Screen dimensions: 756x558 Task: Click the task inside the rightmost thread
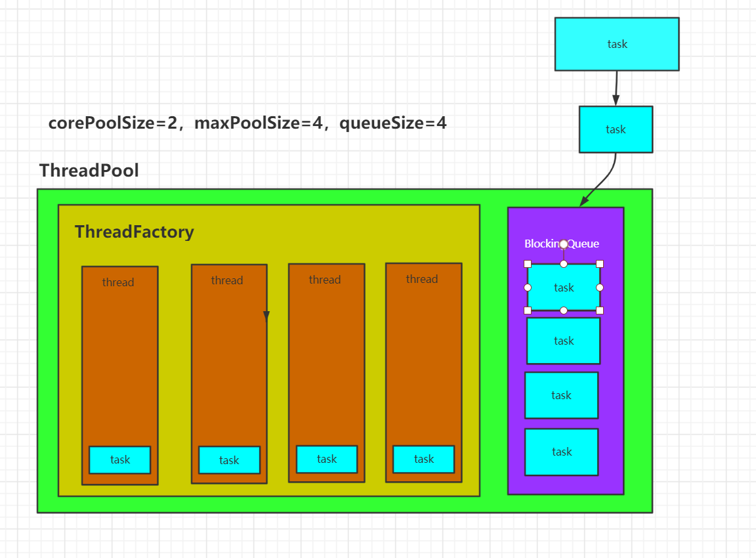(424, 459)
